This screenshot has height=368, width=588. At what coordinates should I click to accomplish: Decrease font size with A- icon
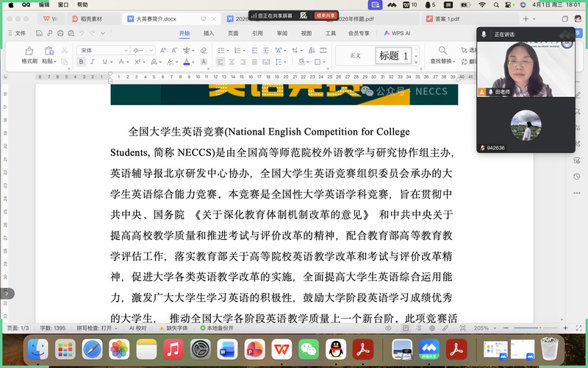point(174,50)
